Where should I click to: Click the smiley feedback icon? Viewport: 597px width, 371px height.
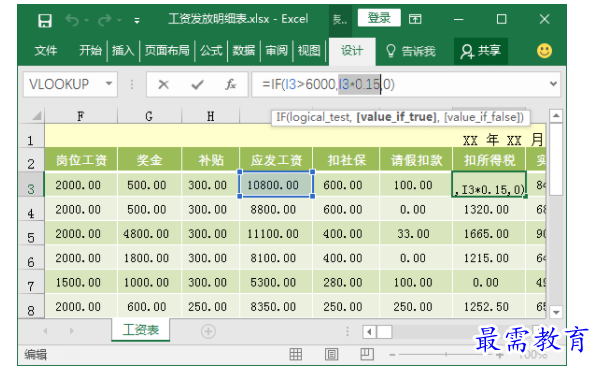(x=544, y=51)
